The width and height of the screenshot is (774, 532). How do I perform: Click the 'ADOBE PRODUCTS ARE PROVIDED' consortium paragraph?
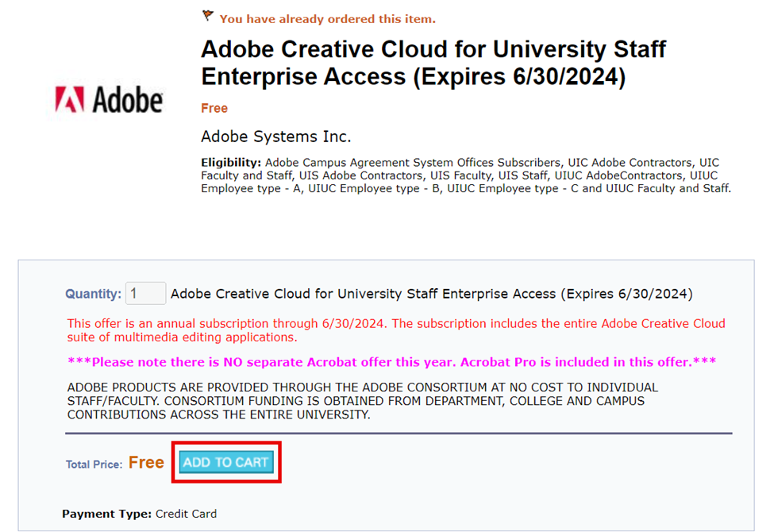click(x=363, y=401)
